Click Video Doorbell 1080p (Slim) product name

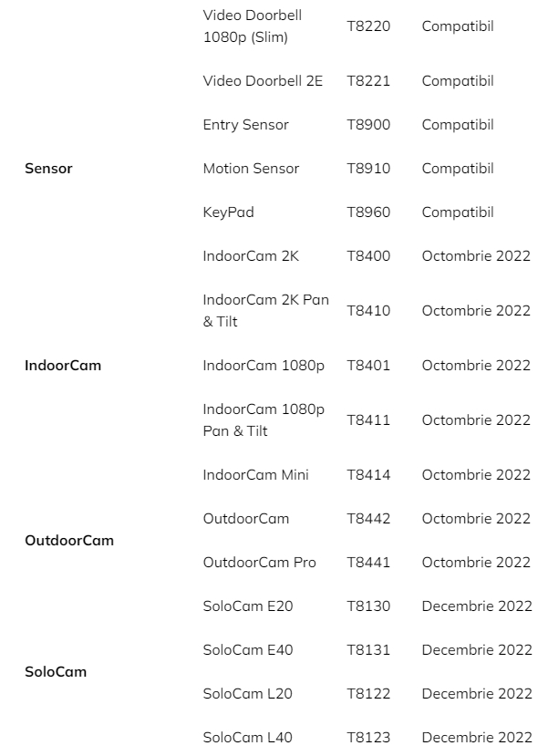tap(253, 26)
